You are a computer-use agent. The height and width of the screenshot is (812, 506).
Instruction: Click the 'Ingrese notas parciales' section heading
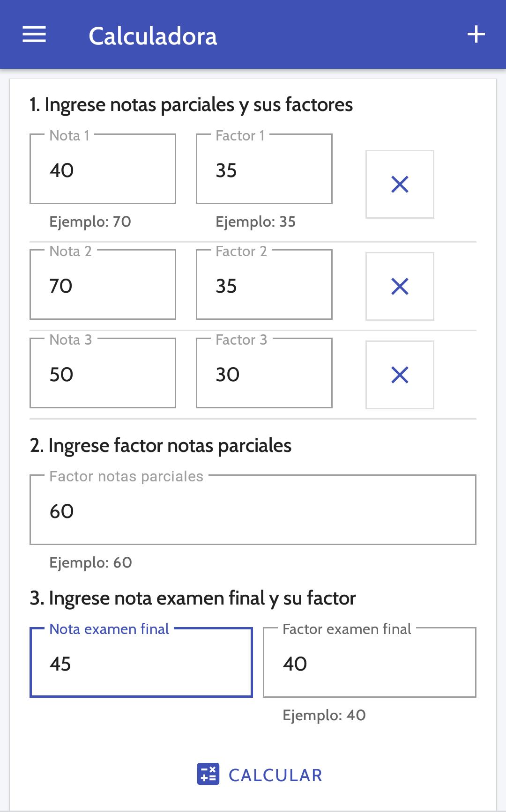[191, 105]
